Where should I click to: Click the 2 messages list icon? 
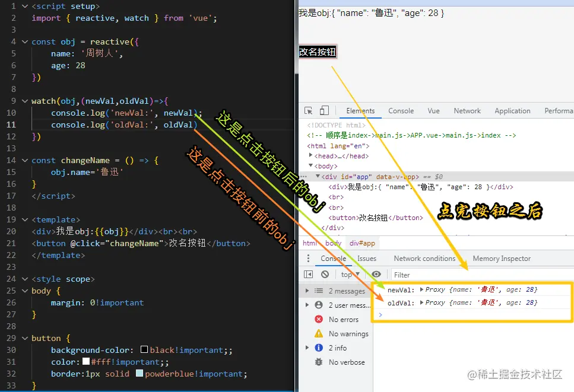(319, 291)
